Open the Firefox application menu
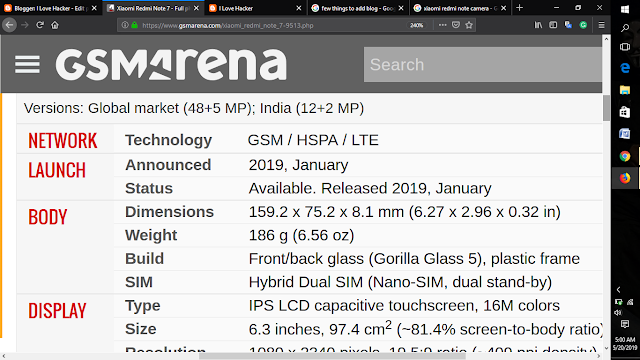Viewport: 640px width, 360px height. coord(601,25)
